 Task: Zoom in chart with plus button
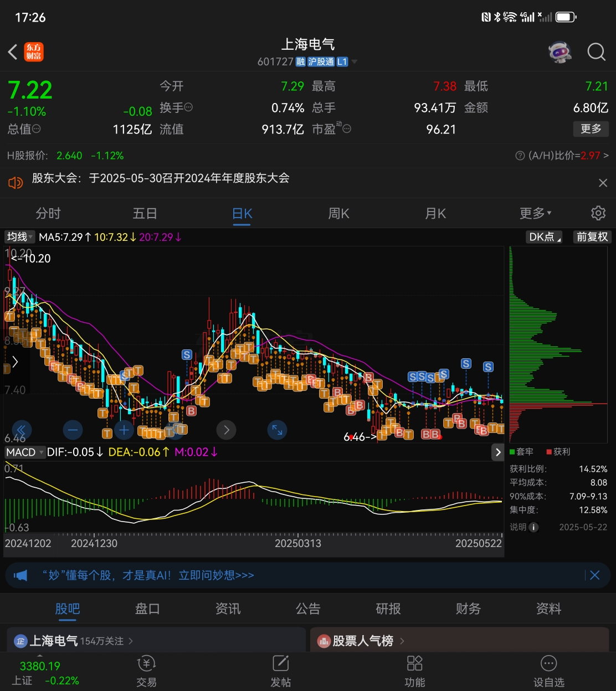[x=124, y=430]
